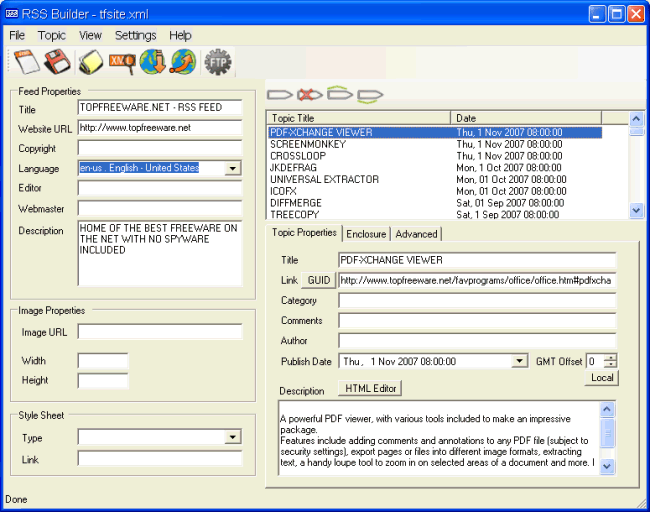650x512 pixels.
Task: Click the topic Link URL field
Action: (477, 280)
